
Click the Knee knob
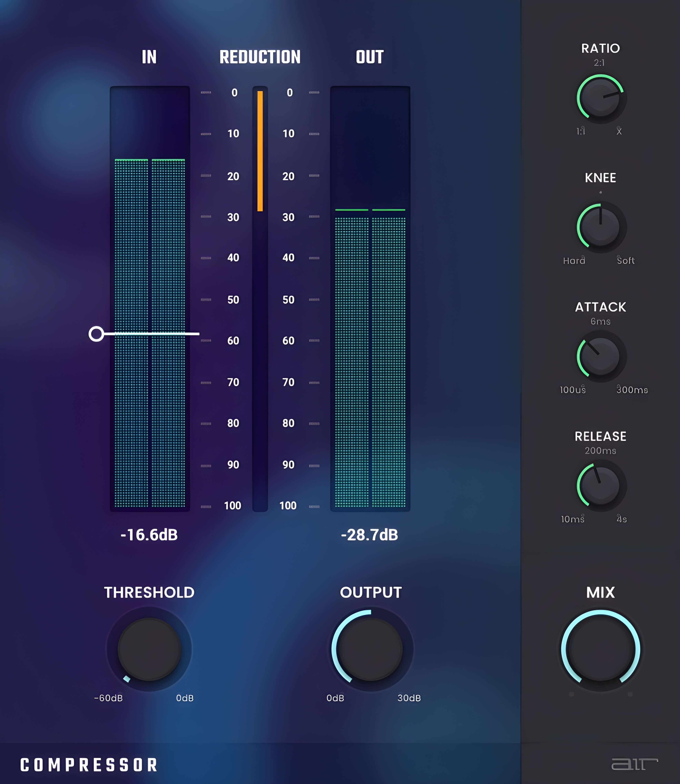coord(600,228)
